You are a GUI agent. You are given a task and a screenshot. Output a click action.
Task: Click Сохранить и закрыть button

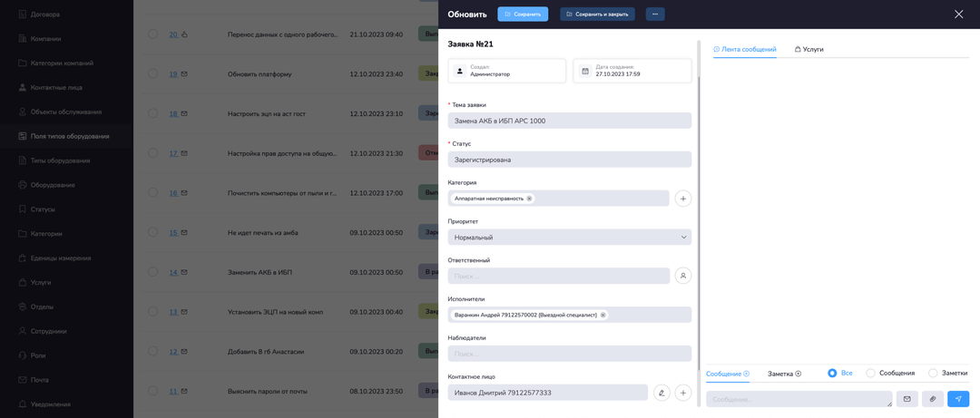pyautogui.click(x=597, y=14)
